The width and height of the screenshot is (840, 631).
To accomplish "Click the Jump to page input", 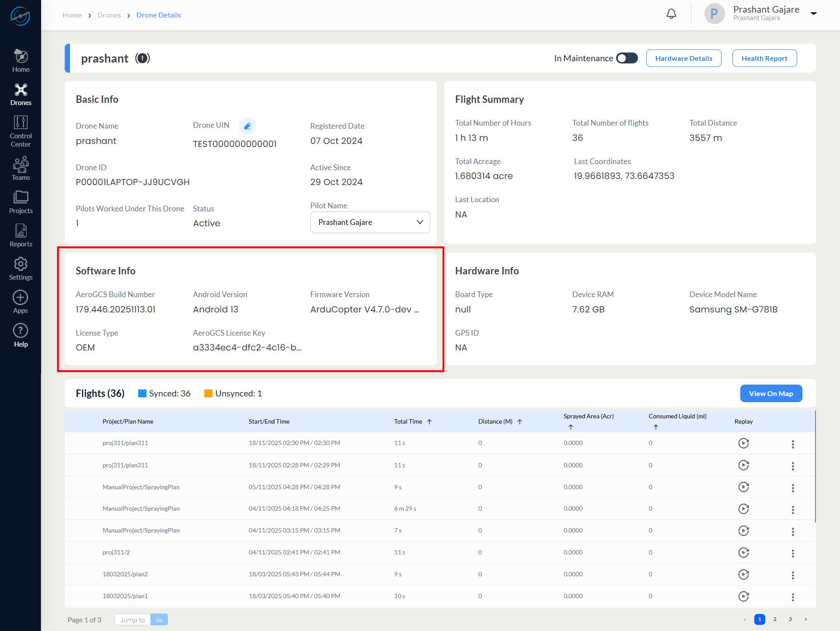I will 132,620.
